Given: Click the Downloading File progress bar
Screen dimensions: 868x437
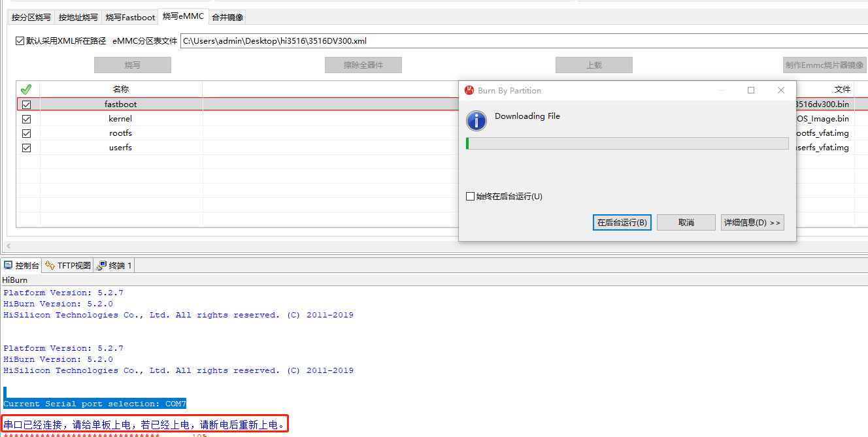Looking at the screenshot, I should click(627, 143).
